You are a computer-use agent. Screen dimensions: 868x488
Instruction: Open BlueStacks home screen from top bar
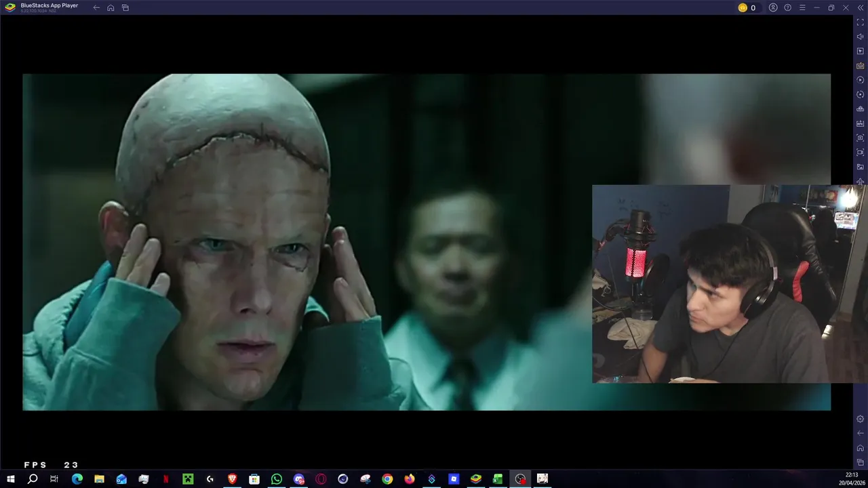(x=111, y=7)
